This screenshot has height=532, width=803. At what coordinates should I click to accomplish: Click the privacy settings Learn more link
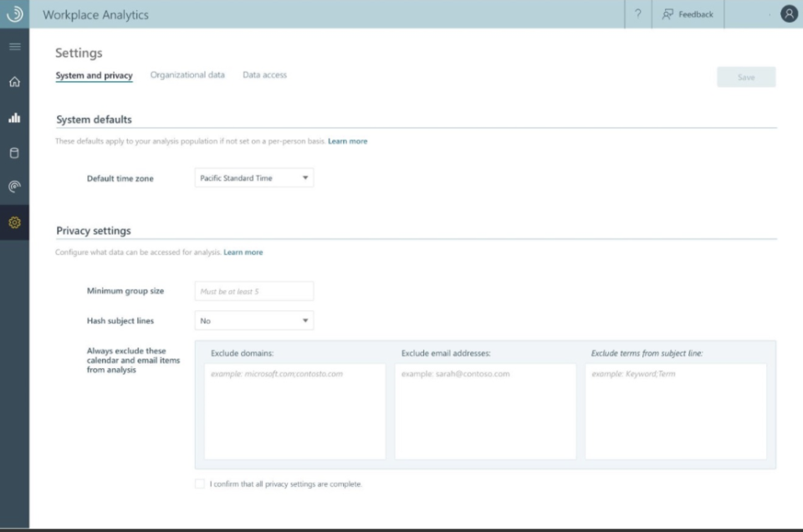(x=242, y=251)
